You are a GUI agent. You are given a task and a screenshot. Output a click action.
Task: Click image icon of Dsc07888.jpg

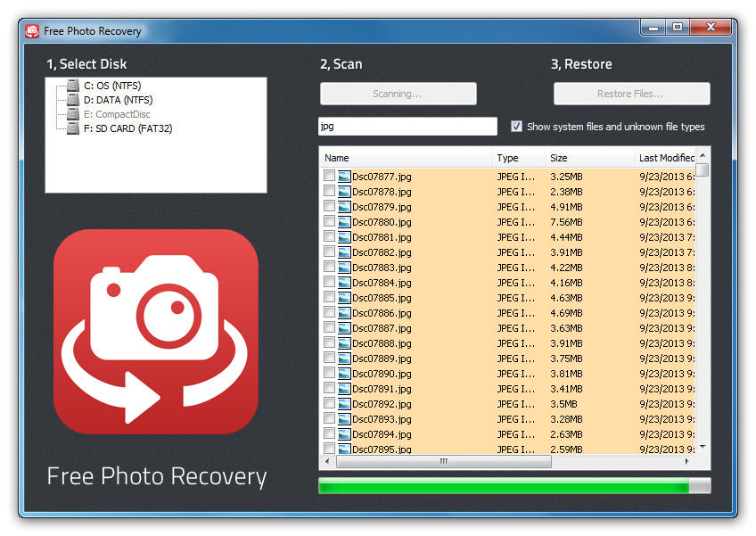344,343
